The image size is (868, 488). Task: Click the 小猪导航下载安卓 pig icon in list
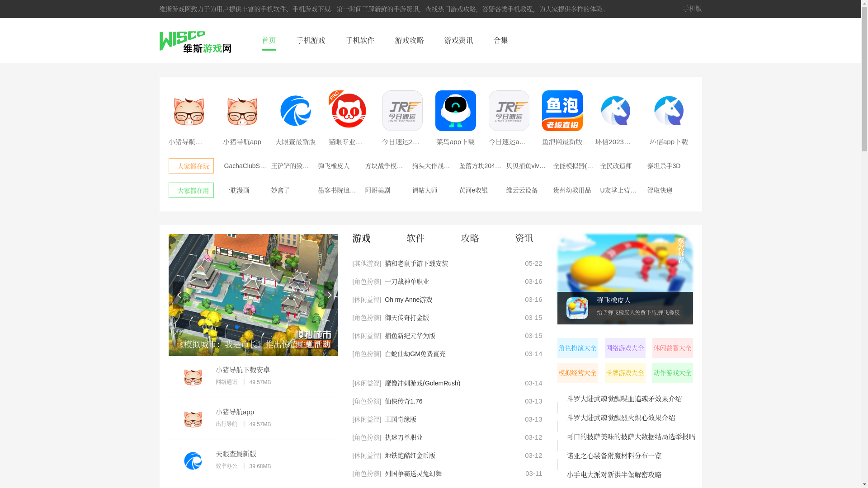click(193, 377)
